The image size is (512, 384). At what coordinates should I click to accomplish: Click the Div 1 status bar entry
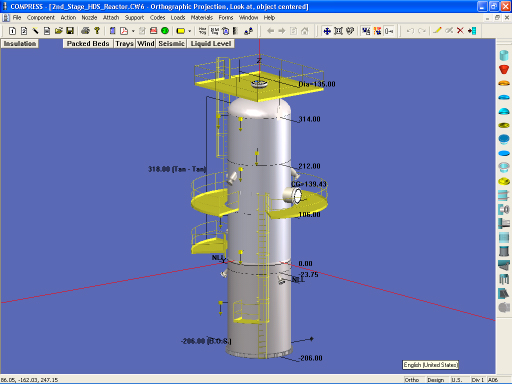click(x=478, y=380)
